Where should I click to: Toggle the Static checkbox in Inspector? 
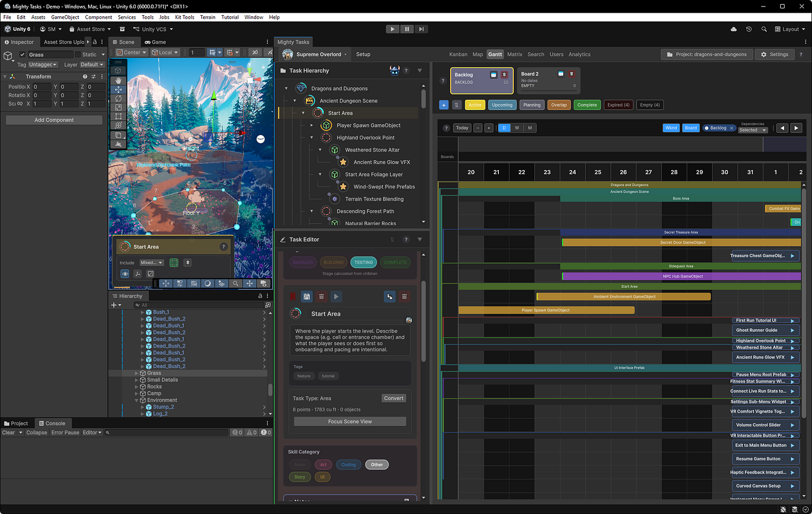point(78,55)
